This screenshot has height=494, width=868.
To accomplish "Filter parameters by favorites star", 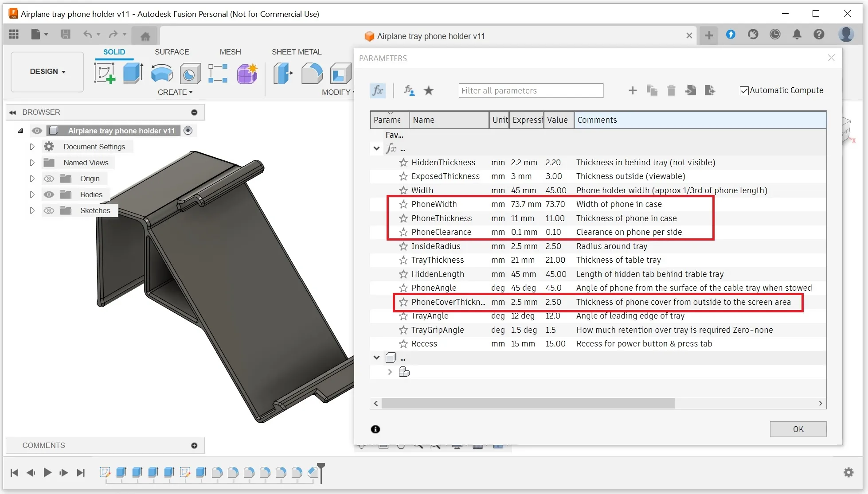I will (x=429, y=90).
